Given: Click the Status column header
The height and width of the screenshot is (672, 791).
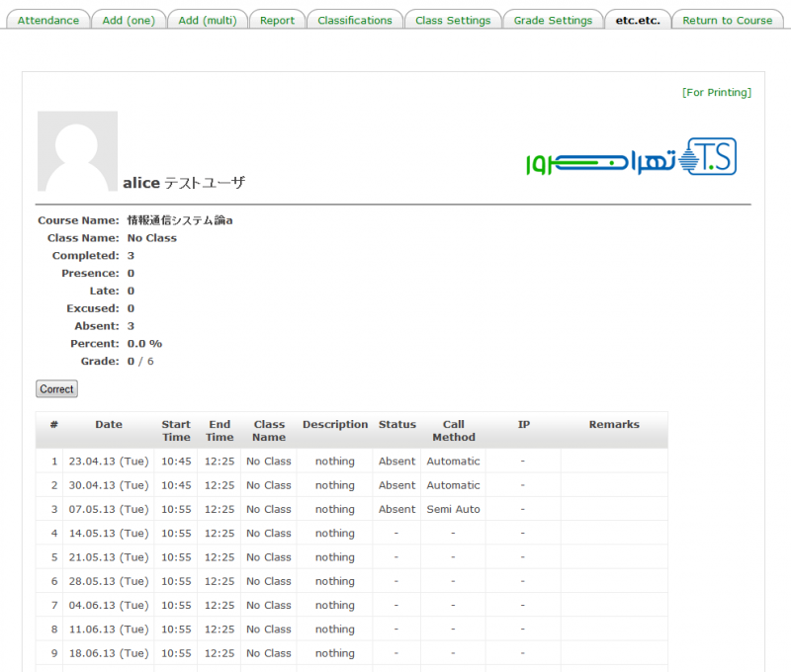Looking at the screenshot, I should [x=397, y=425].
